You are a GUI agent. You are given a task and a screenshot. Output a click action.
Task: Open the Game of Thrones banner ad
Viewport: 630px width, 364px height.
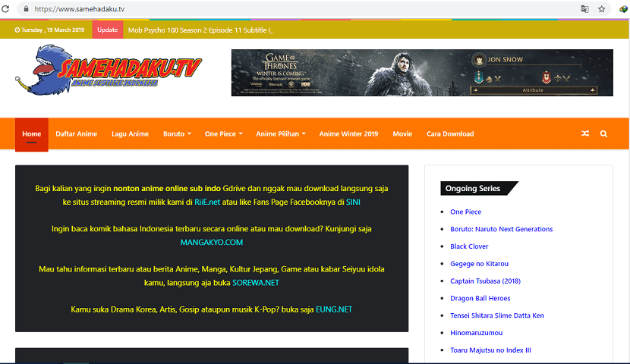tap(422, 73)
